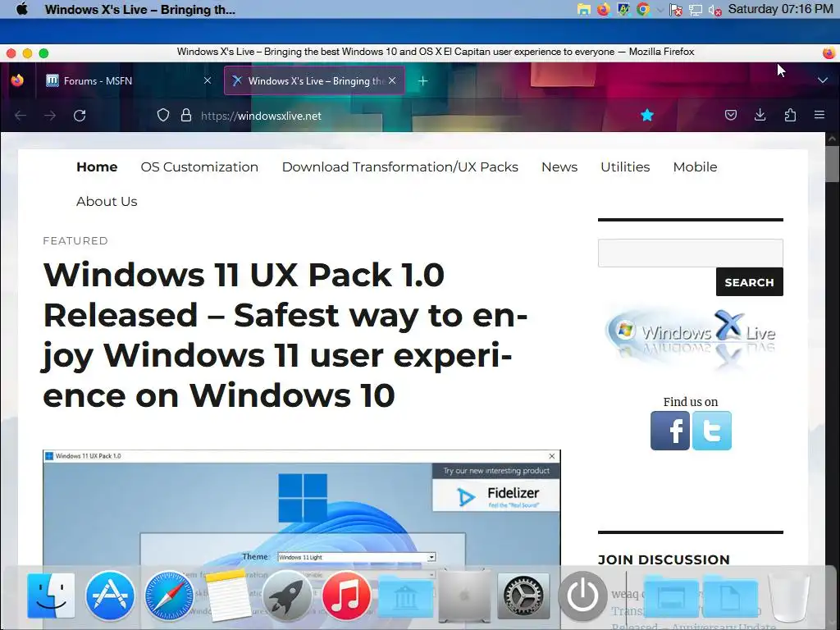Expand hidden tray icons chevron

[660, 10]
